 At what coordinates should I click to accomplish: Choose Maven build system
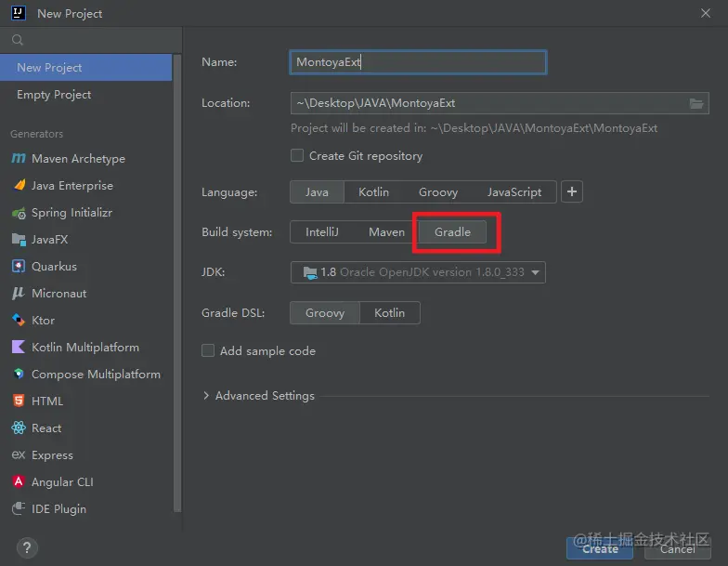coord(386,232)
